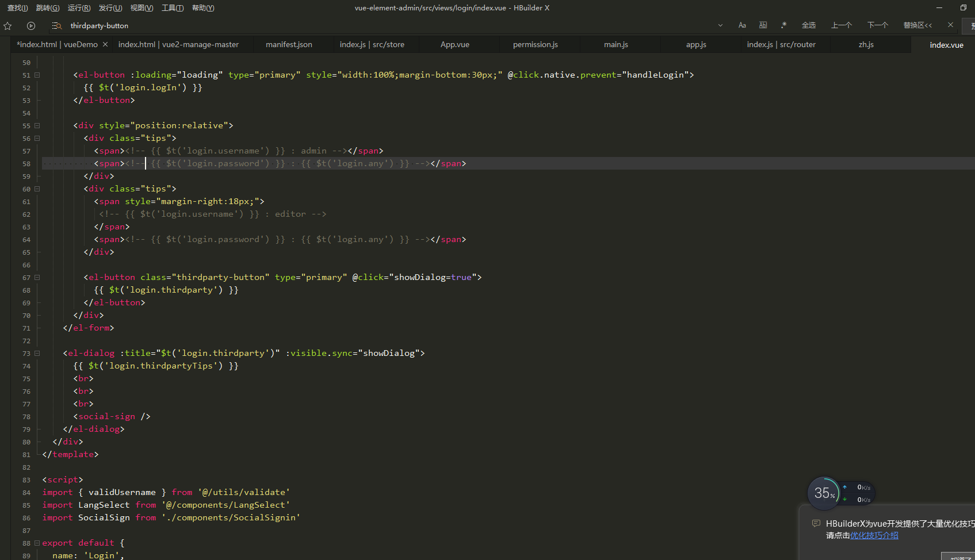Click the 35% floating monitor ball

pyautogui.click(x=824, y=493)
